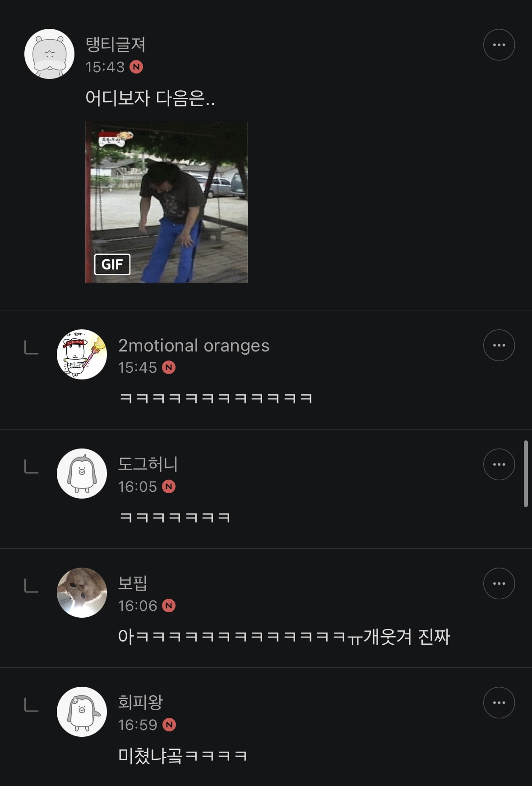The width and height of the screenshot is (532, 786).
Task: Open 탱티글져's profile avatar
Action: pyautogui.click(x=49, y=54)
